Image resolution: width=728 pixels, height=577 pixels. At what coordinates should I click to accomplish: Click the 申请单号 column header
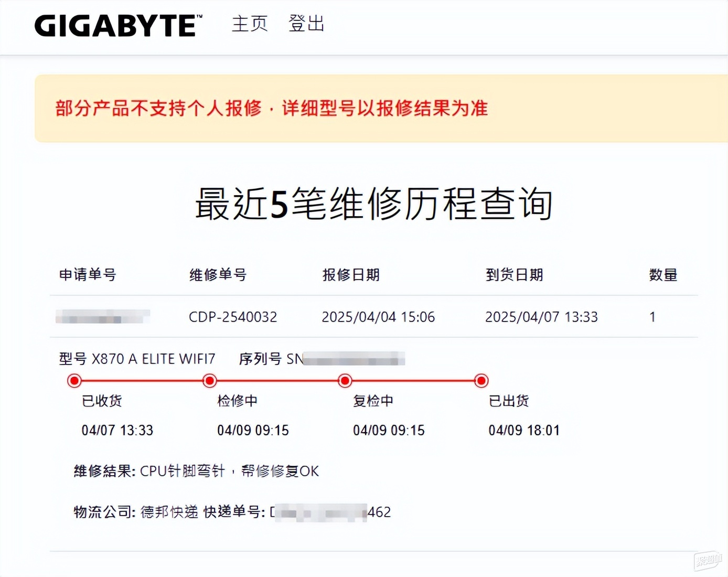click(x=88, y=274)
